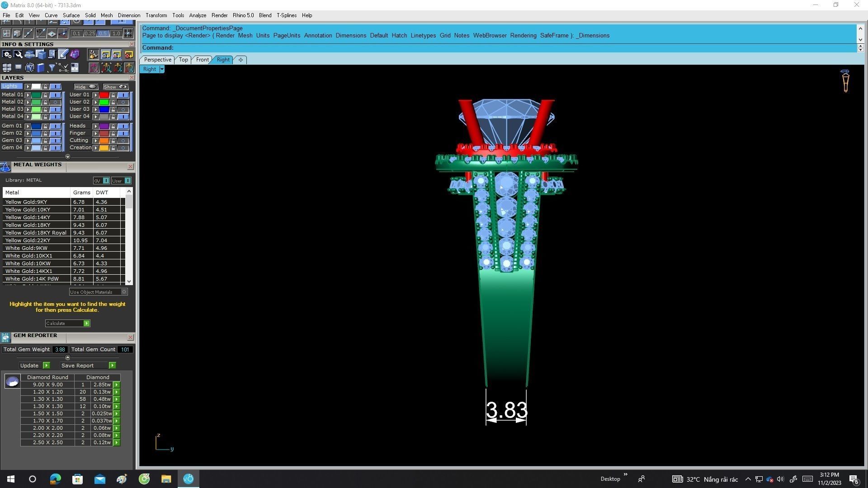Viewport: 868px width, 488px height.
Task: Open File Explorer in the taskbar
Action: pyautogui.click(x=166, y=479)
